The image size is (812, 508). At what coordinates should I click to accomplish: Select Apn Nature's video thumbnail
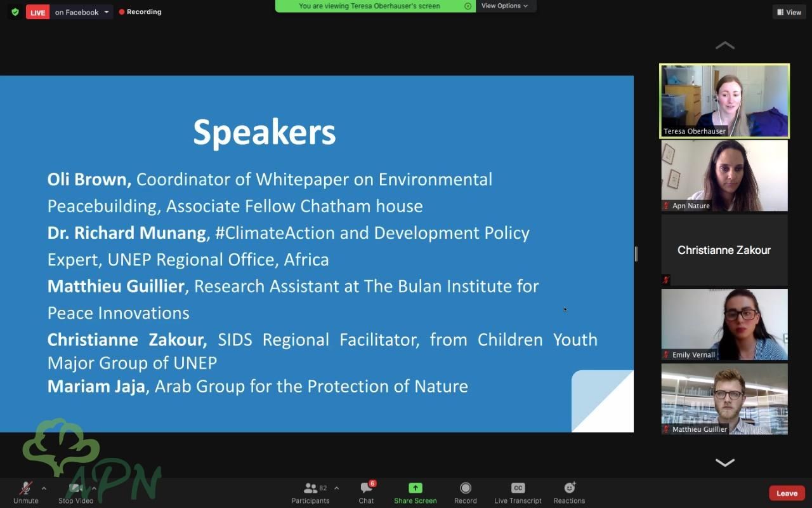(x=724, y=175)
